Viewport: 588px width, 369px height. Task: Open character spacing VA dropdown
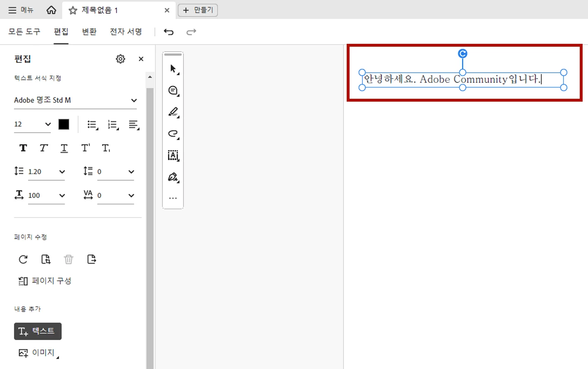click(116, 196)
